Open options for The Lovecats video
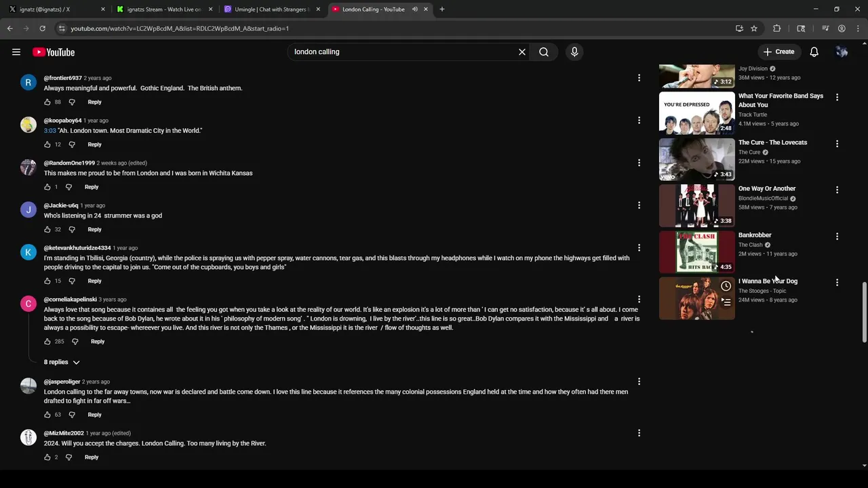Image resolution: width=868 pixels, height=488 pixels. point(837,144)
